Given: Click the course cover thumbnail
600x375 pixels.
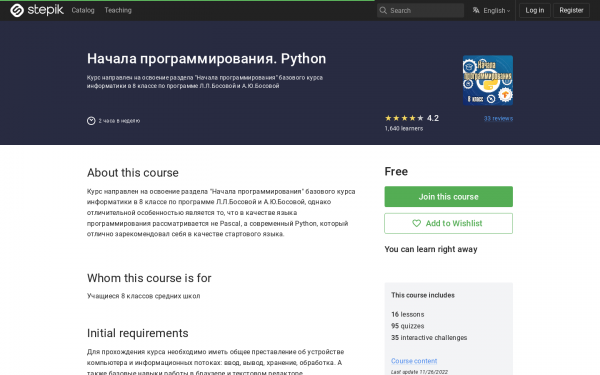Looking at the screenshot, I should (x=488, y=80).
